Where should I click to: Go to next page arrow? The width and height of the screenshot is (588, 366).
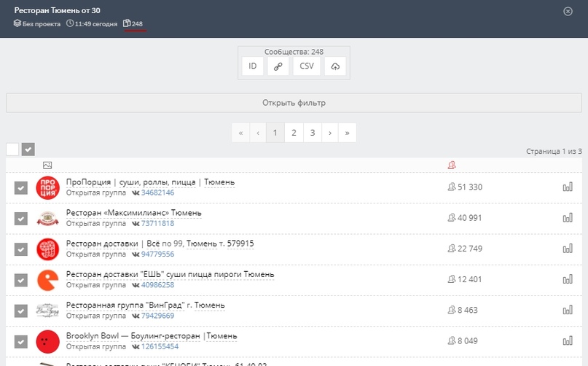click(330, 133)
